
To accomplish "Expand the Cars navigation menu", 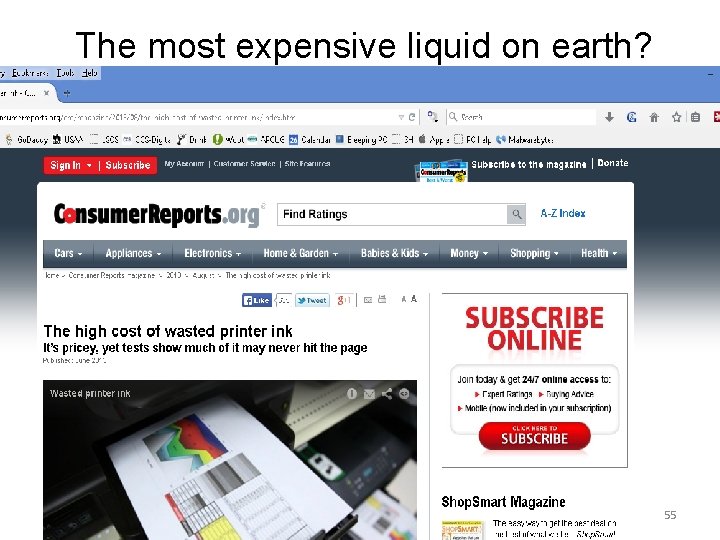I will (x=68, y=253).
